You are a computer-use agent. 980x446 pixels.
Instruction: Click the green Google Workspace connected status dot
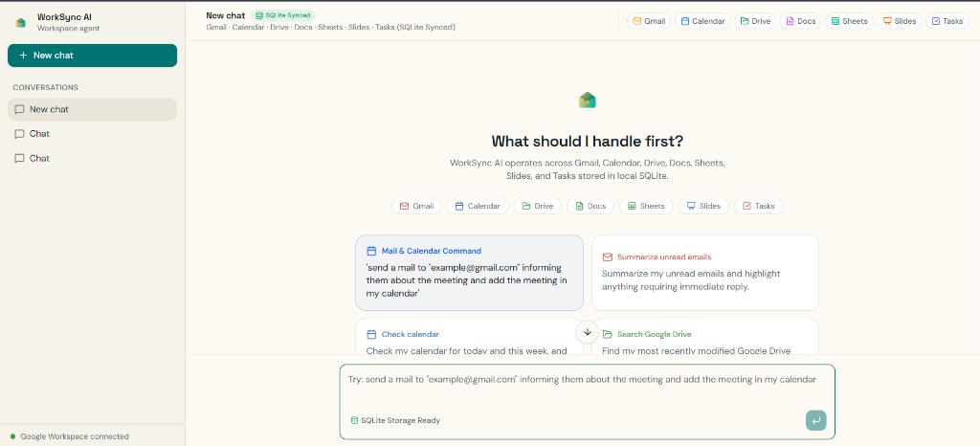[x=12, y=436]
